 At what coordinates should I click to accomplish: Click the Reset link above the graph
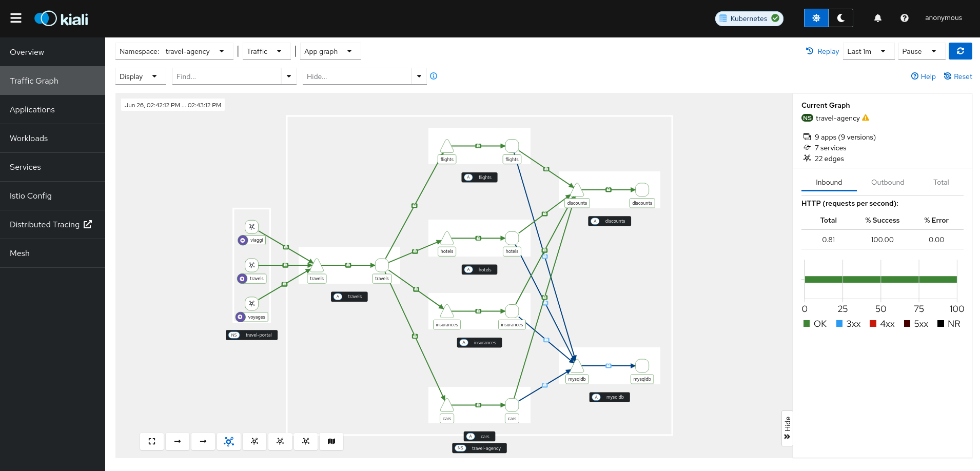pyautogui.click(x=957, y=76)
